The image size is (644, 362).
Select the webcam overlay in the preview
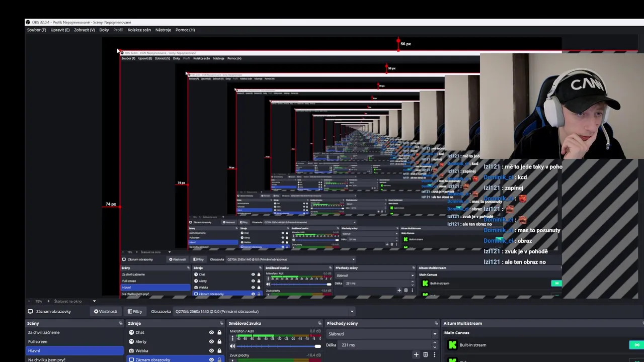click(x=562, y=106)
